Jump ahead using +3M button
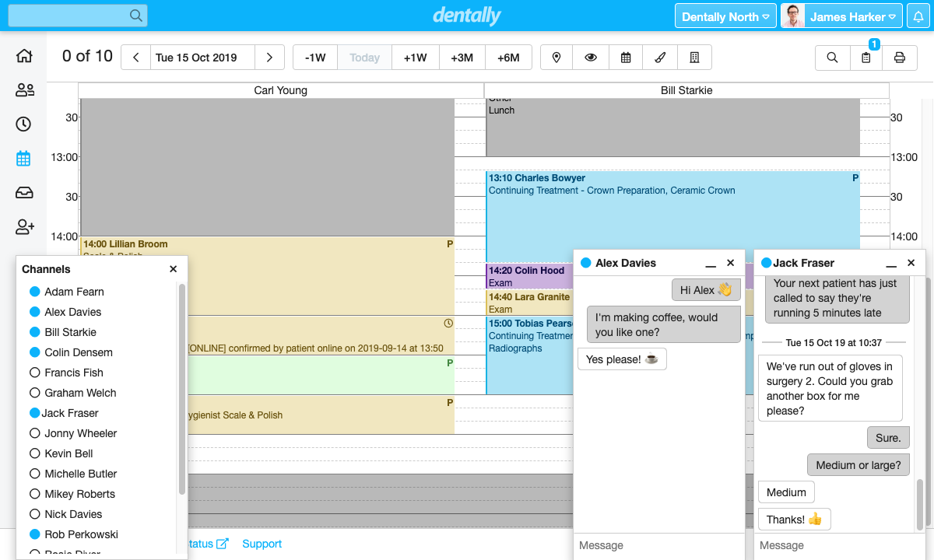The width and height of the screenshot is (934, 560). (462, 58)
